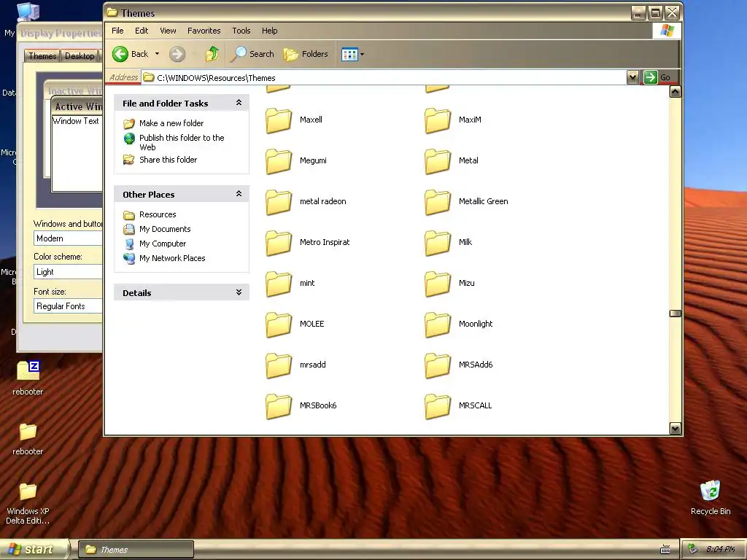Select the Maxell folder icon

[279, 120]
